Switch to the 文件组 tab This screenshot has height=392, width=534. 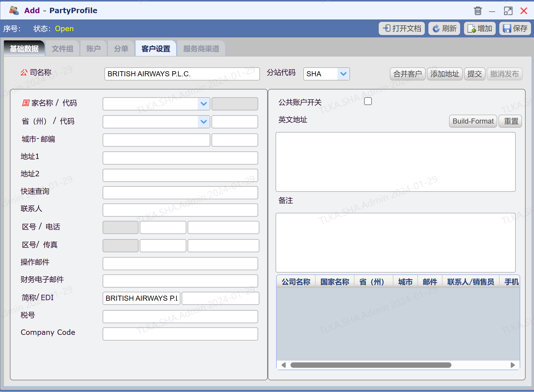click(x=62, y=48)
